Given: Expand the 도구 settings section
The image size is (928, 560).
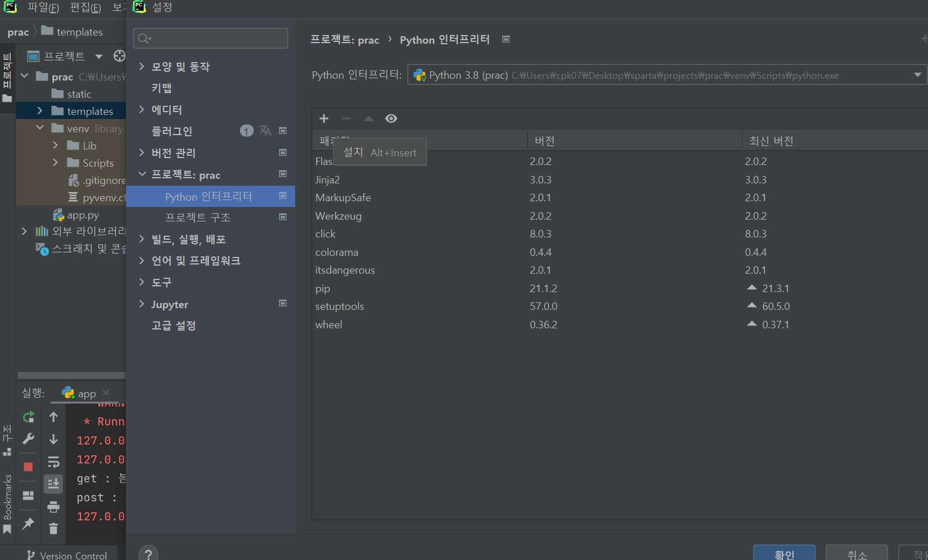Looking at the screenshot, I should pyautogui.click(x=142, y=282).
